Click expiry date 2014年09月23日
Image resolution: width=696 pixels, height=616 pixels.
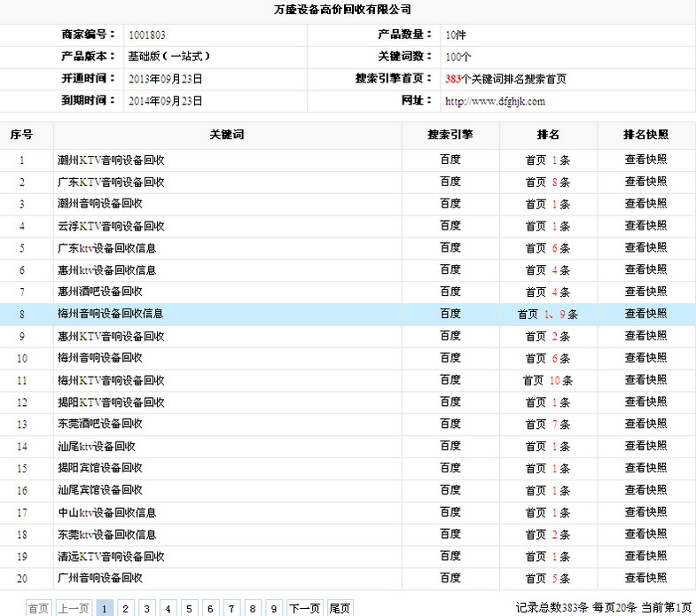[165, 101]
